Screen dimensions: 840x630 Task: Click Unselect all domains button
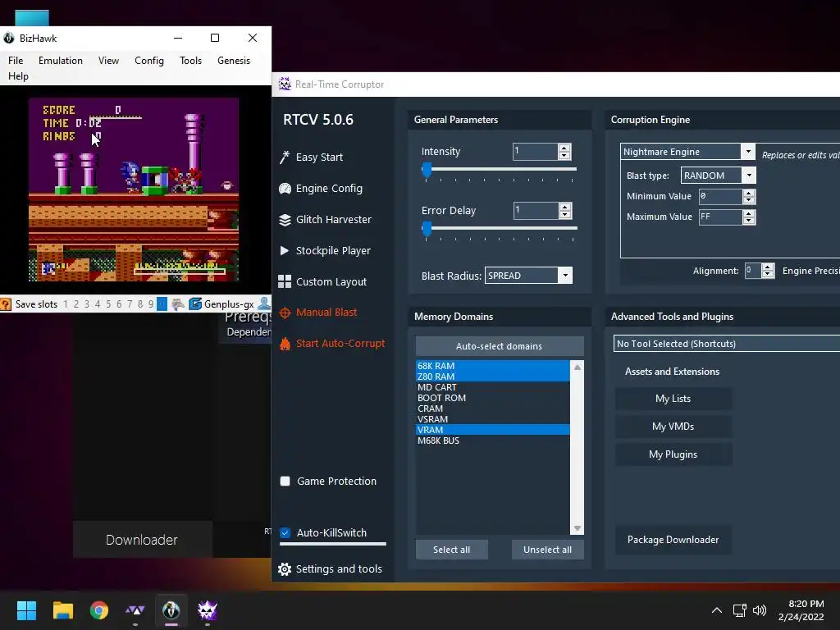tap(547, 550)
